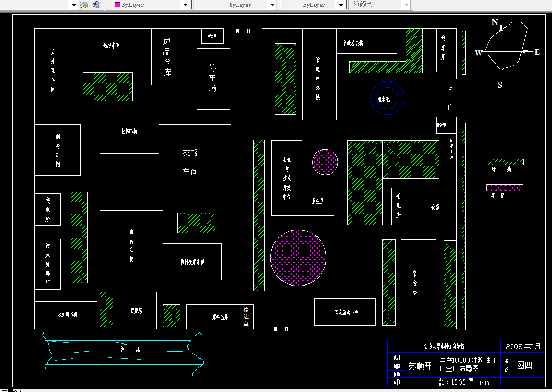Select the 变电所 label
This screenshot has width=552, height=392.
[48, 210]
